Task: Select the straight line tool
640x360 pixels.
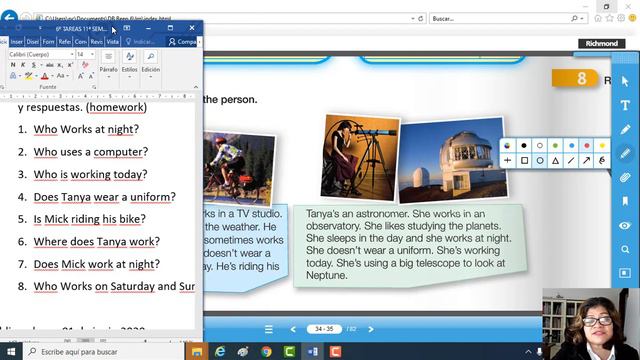Action: 571,161
